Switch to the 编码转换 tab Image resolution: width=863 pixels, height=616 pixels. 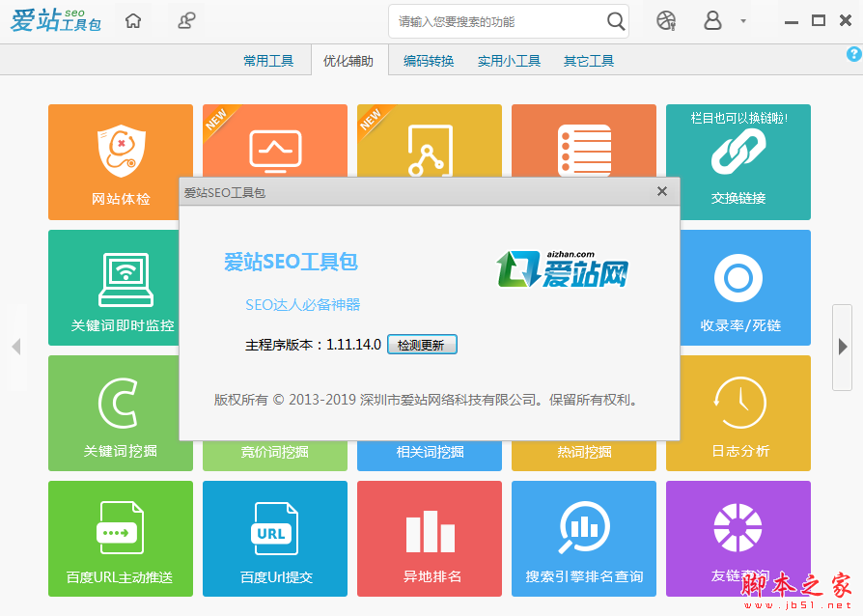coord(429,61)
